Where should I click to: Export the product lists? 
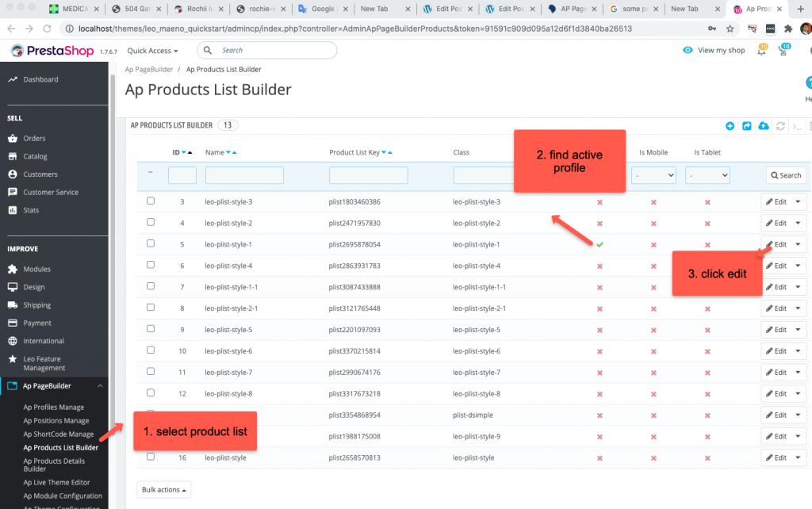pos(746,125)
